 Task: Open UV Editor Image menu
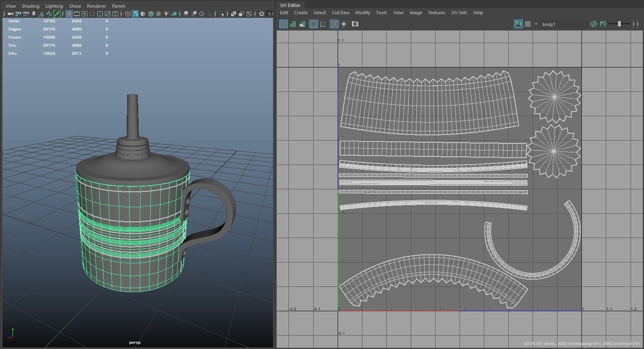416,13
